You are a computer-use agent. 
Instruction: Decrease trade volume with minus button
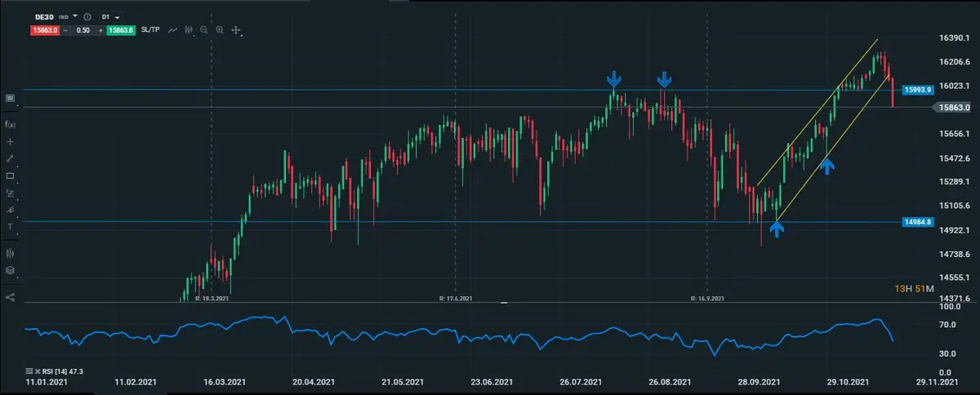tap(65, 30)
